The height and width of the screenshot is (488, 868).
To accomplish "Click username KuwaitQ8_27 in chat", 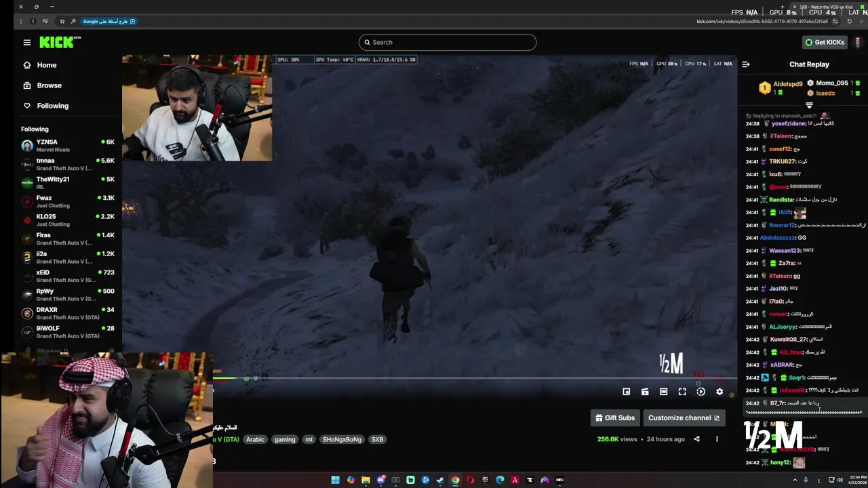I will pos(789,340).
